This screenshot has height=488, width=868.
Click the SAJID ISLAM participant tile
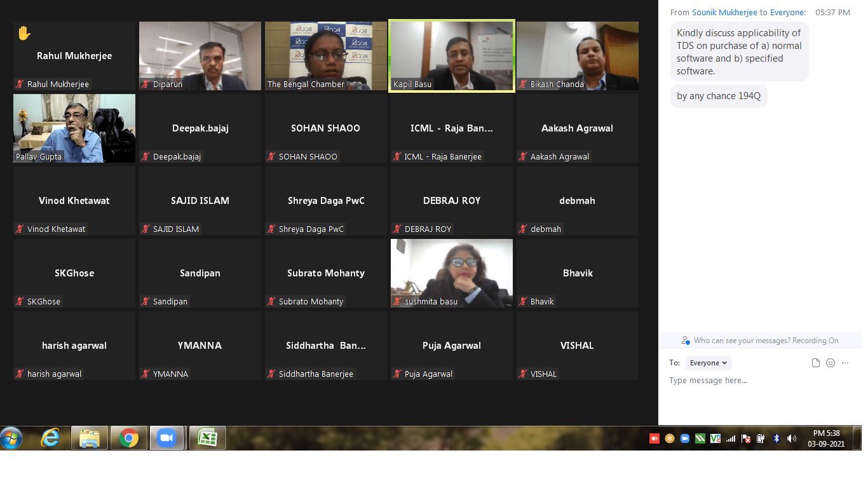pos(200,201)
